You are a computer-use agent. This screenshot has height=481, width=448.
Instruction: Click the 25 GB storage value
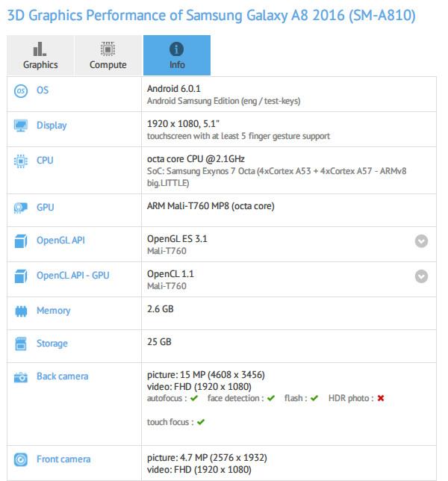(159, 342)
